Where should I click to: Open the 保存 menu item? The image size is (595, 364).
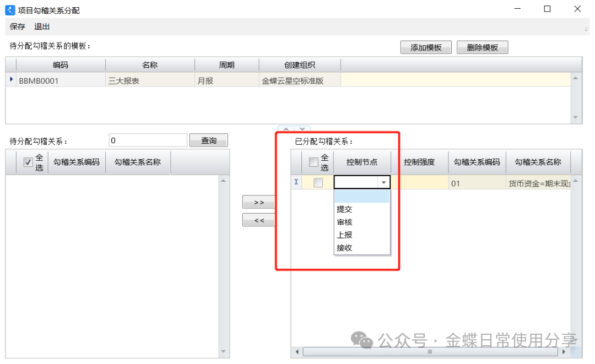click(x=18, y=26)
